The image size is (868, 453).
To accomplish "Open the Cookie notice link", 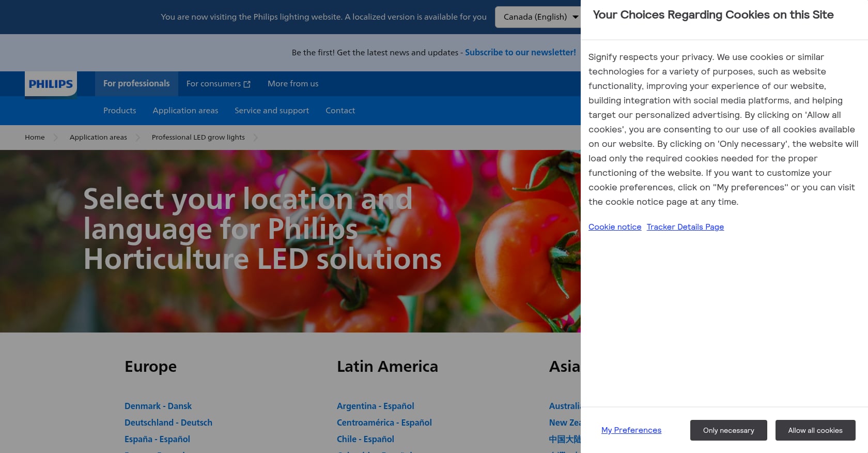I will 615,227.
